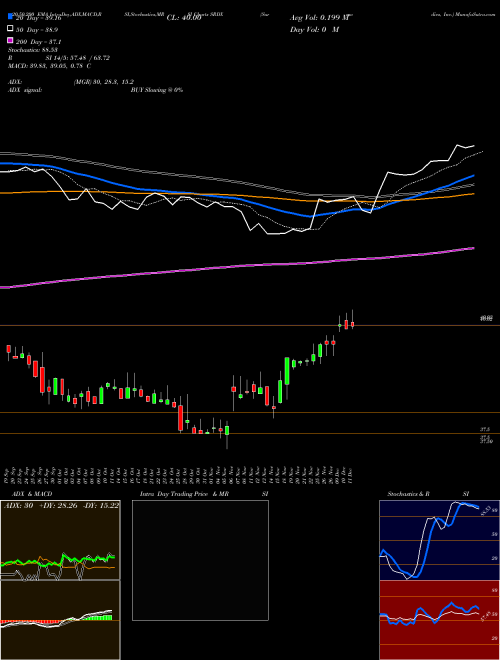This screenshot has width=500, height=660.
Task: Click the thick blue moving average line end
Action: coord(473,176)
